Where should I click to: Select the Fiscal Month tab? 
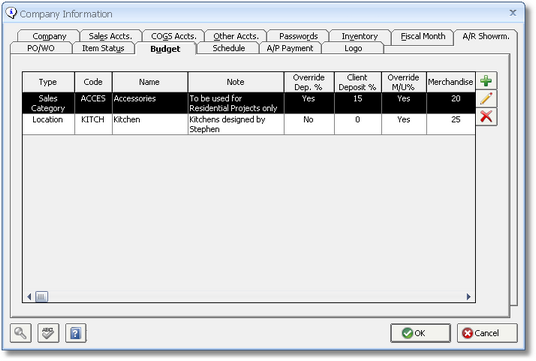coord(423,36)
